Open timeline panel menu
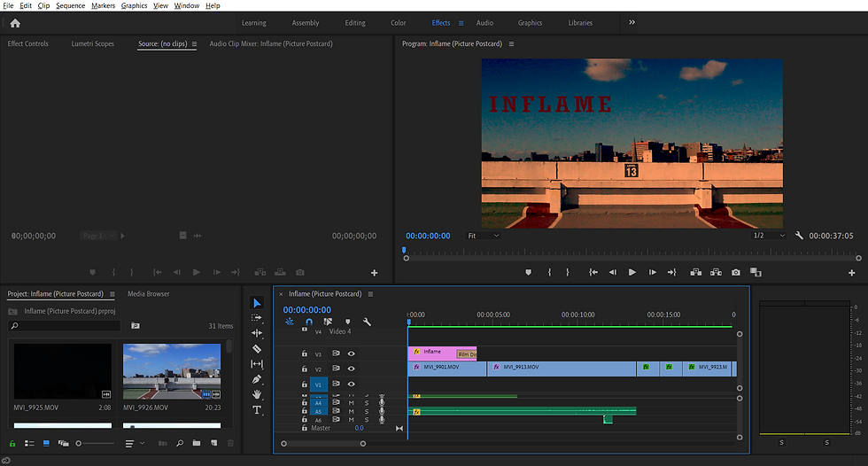Image resolution: width=868 pixels, height=466 pixels. pyautogui.click(x=371, y=294)
